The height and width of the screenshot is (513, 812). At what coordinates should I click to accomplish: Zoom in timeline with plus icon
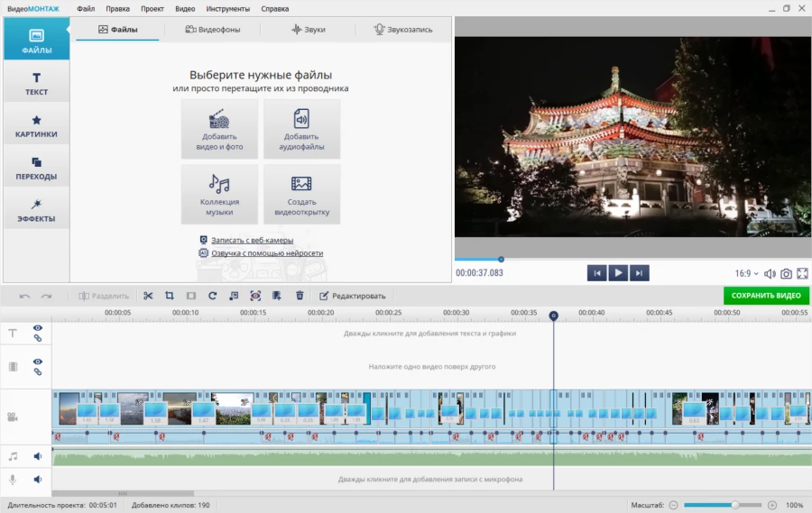pos(772,505)
